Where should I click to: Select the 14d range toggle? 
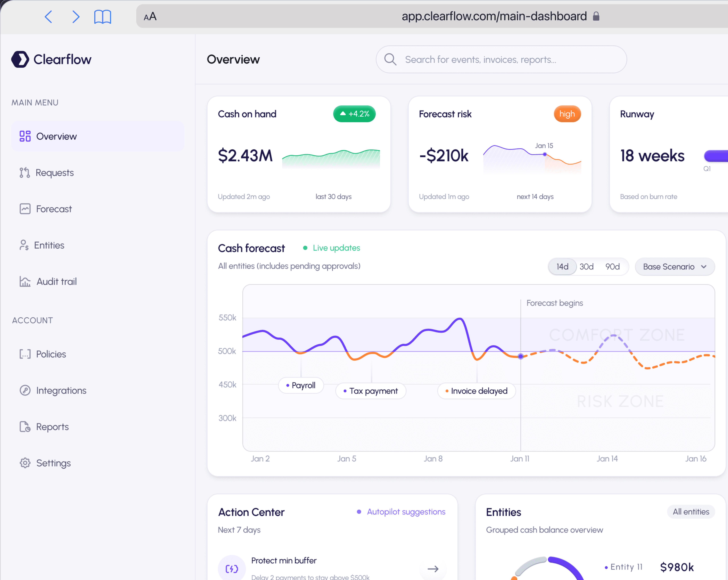562,267
